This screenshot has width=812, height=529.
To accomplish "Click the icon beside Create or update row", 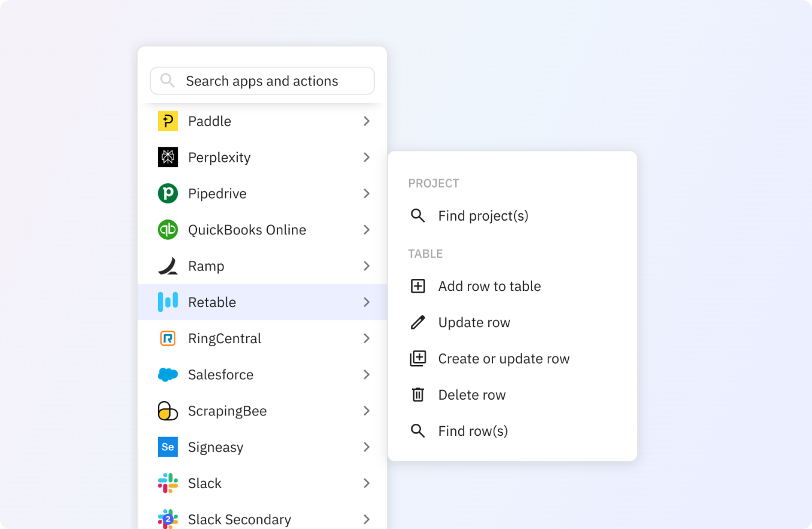I will pos(417,358).
